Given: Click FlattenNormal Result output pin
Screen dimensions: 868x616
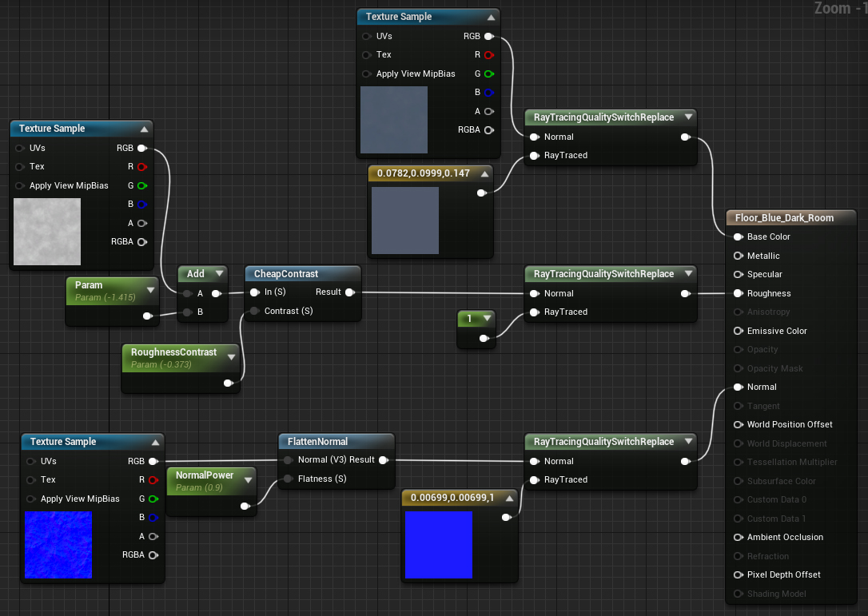Looking at the screenshot, I should pyautogui.click(x=383, y=460).
